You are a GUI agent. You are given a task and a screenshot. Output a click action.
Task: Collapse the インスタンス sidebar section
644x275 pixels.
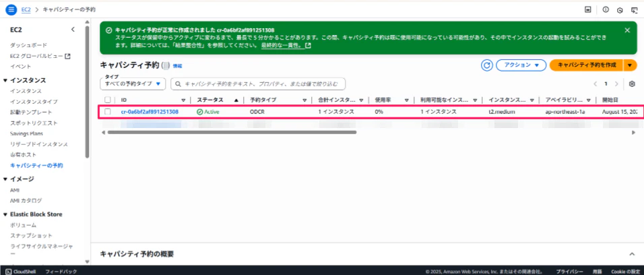[x=5, y=80]
